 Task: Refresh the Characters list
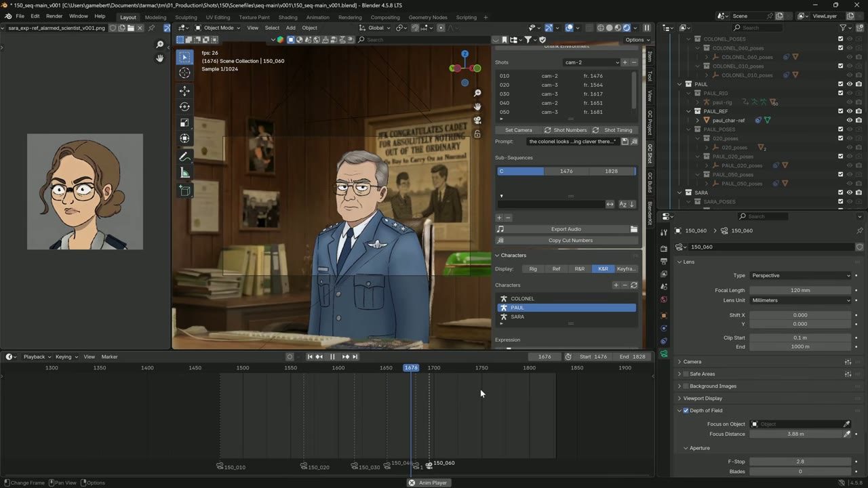click(634, 285)
